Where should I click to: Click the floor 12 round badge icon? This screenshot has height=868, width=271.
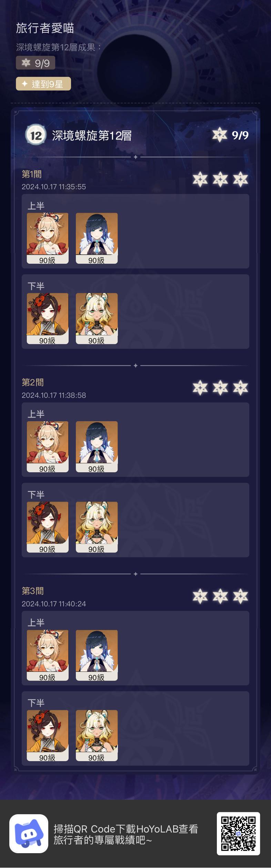point(36,135)
